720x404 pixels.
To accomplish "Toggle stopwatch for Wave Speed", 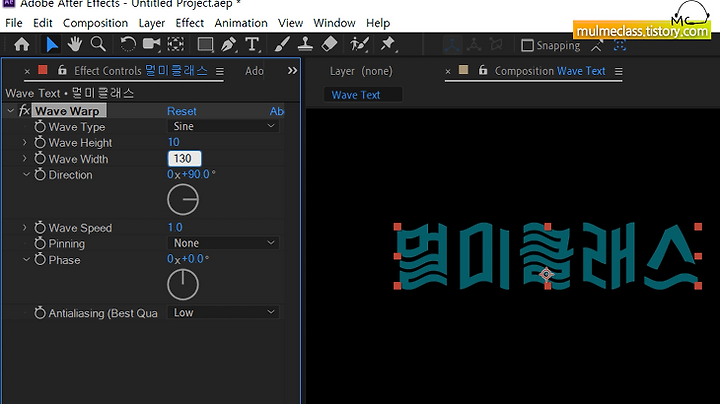I will (x=40, y=228).
